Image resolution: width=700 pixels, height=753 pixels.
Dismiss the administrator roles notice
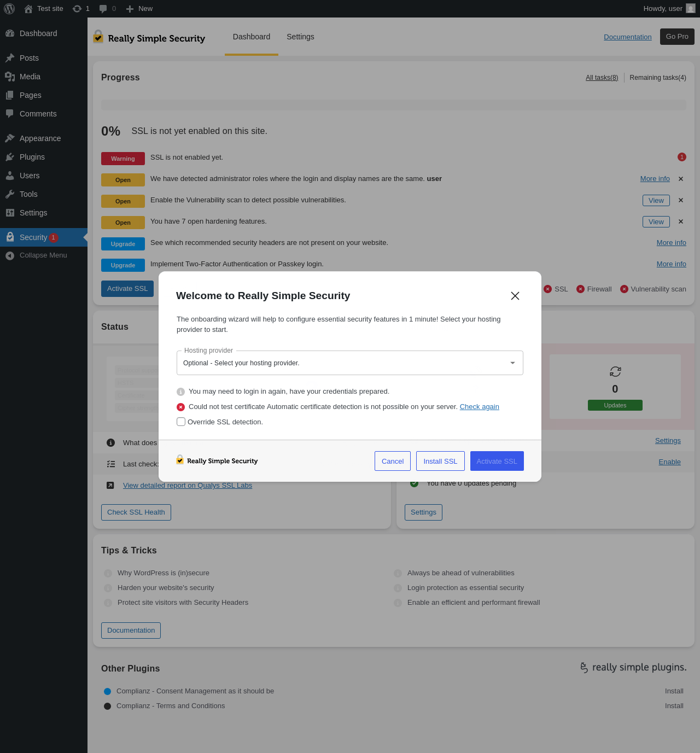681,179
